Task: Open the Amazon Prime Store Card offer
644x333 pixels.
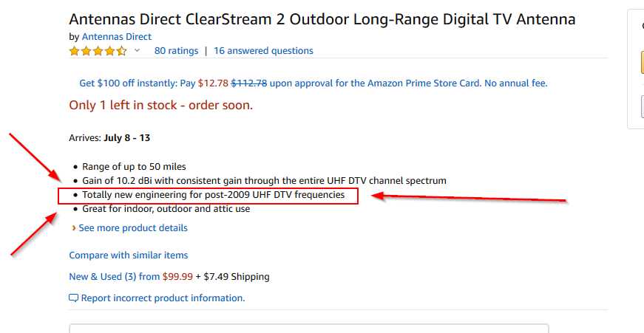Action: coord(313,83)
